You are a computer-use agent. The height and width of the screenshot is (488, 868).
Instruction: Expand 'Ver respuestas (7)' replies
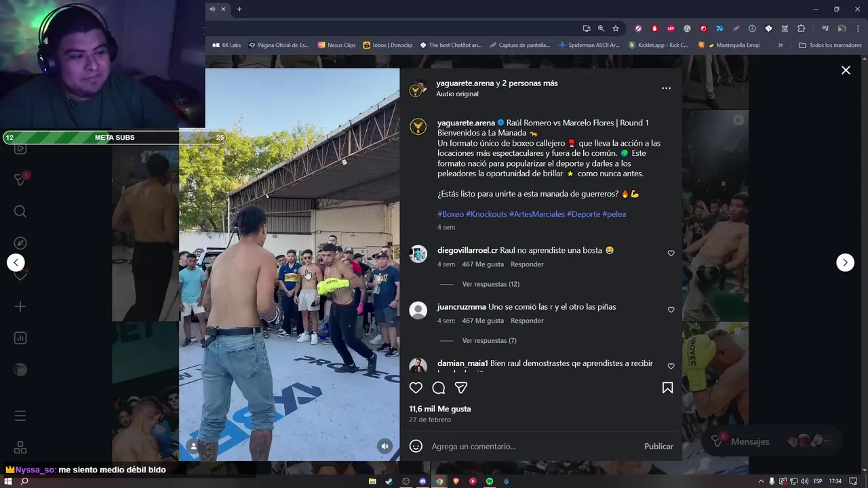(x=489, y=340)
